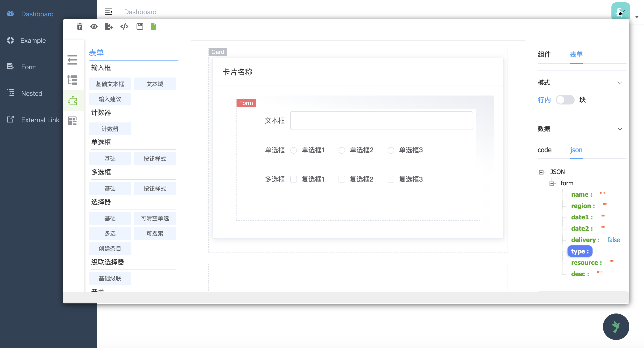Image resolution: width=644 pixels, height=348 pixels.
Task: Open External Link in the sidebar
Action: (40, 120)
